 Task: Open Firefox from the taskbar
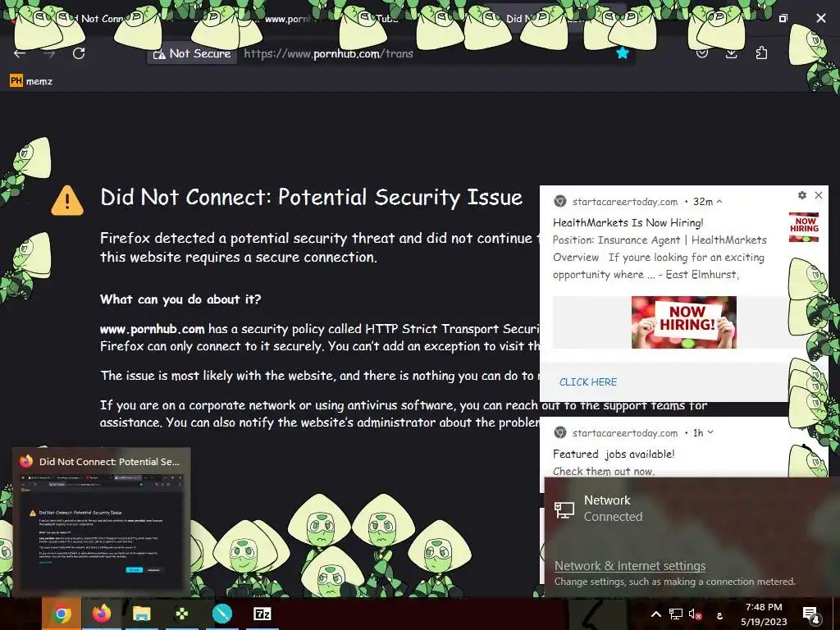(x=101, y=614)
